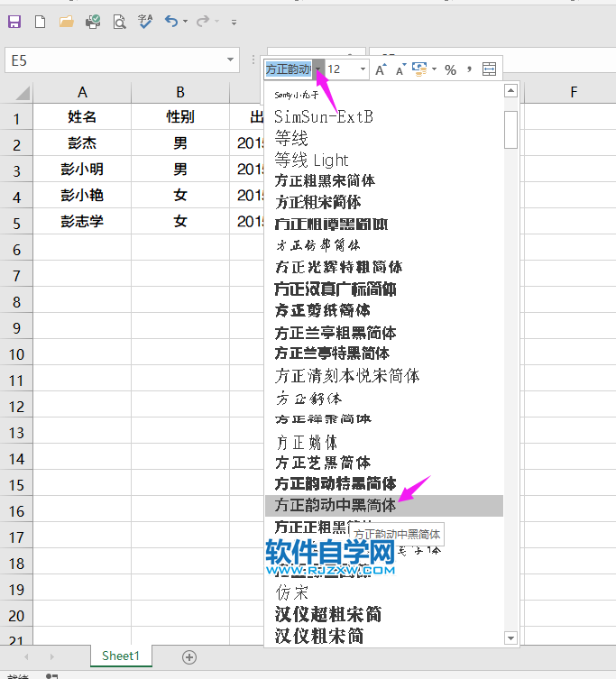The width and height of the screenshot is (616, 679).
Task: Customize the quick access toolbar dropdown
Action: tap(234, 22)
